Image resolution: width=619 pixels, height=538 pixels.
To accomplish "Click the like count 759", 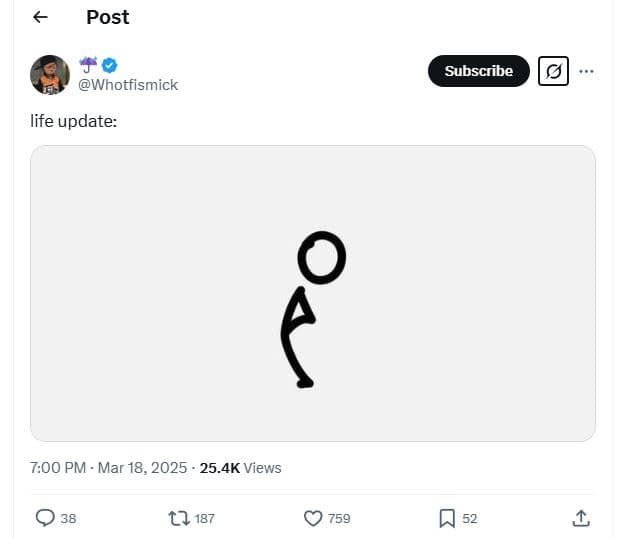I will pos(339,518).
